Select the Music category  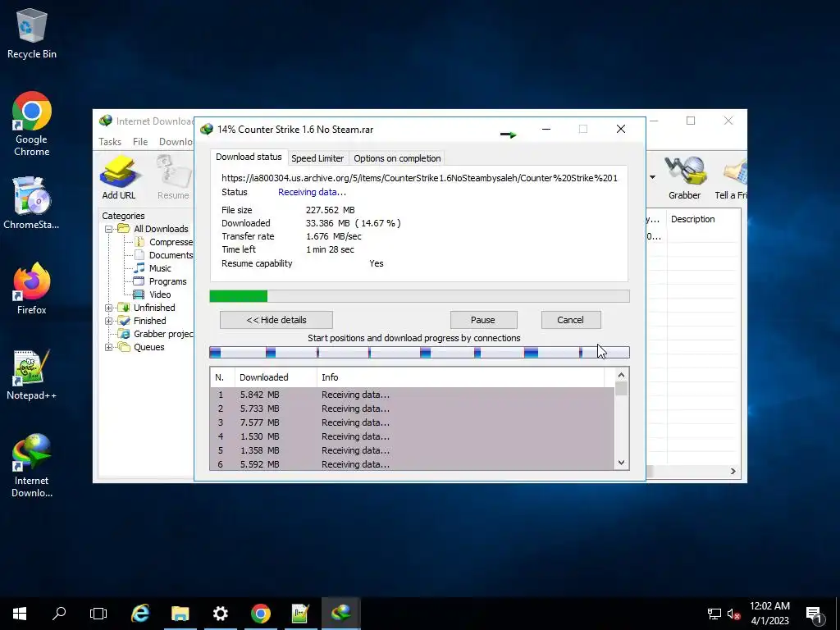[x=160, y=268]
